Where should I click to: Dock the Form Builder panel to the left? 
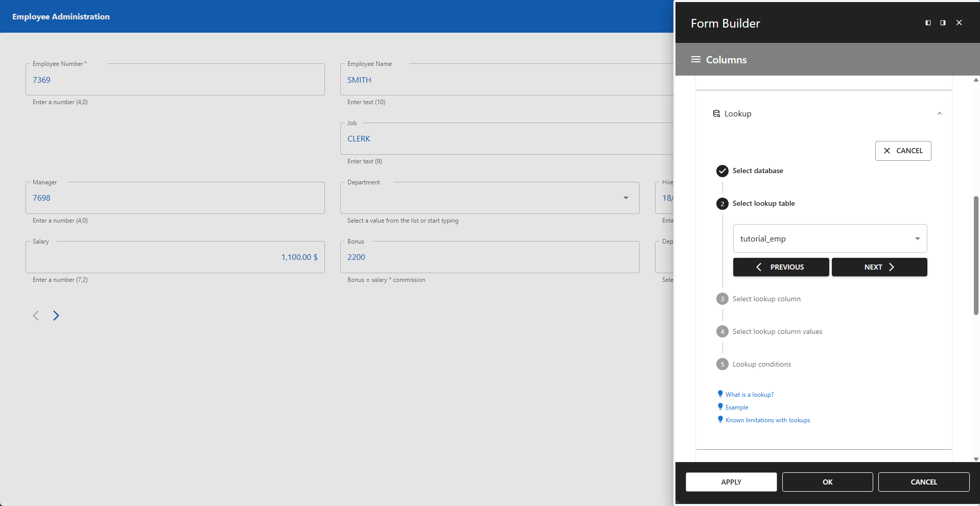click(x=927, y=22)
